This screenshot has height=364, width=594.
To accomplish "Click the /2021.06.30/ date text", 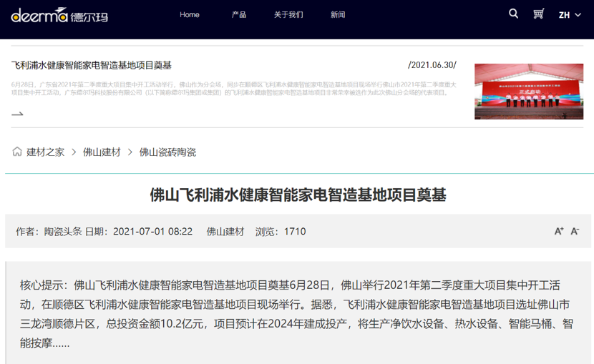I will pos(432,65).
